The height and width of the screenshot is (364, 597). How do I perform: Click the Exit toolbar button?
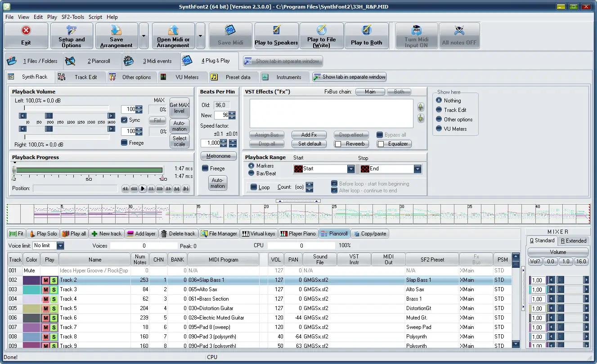[26, 36]
